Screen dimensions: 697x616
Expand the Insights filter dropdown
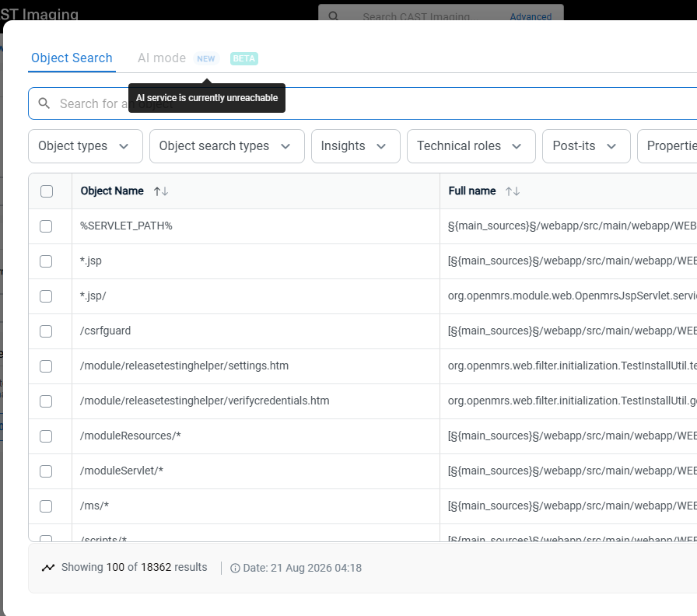coord(356,146)
